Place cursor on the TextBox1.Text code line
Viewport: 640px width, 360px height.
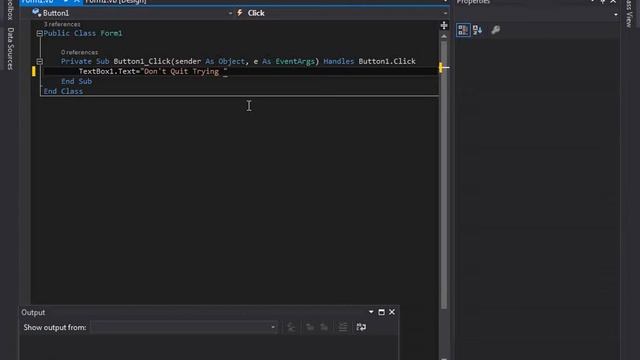(153, 71)
